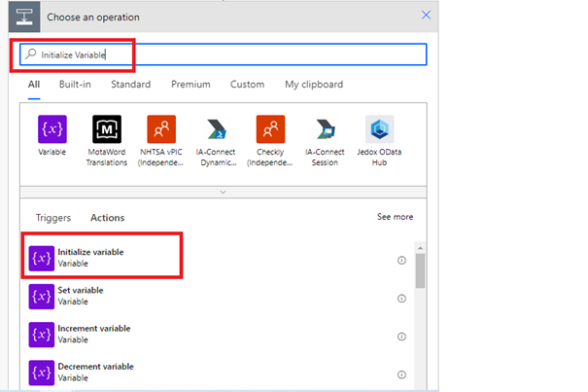The height and width of the screenshot is (392, 588).
Task: Pick the Decrement variable action
Action: tap(218, 373)
